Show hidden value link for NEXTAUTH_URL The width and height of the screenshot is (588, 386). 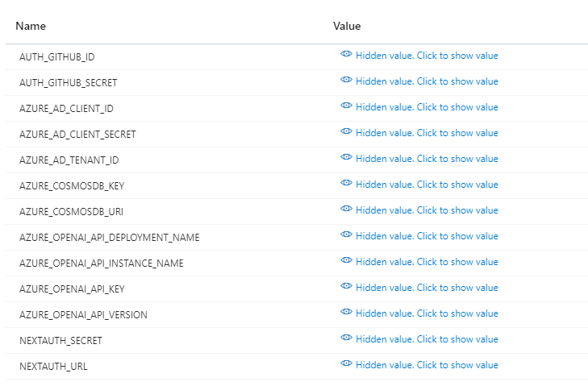[427, 365]
